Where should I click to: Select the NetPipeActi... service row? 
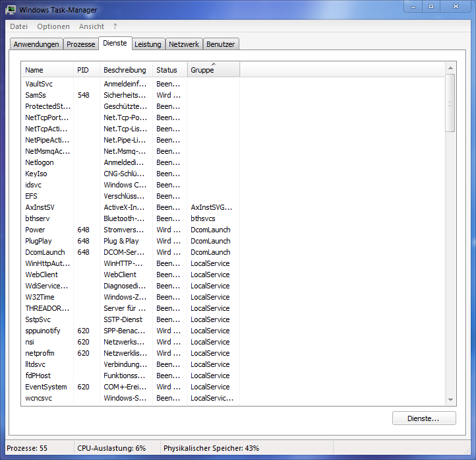[131, 140]
